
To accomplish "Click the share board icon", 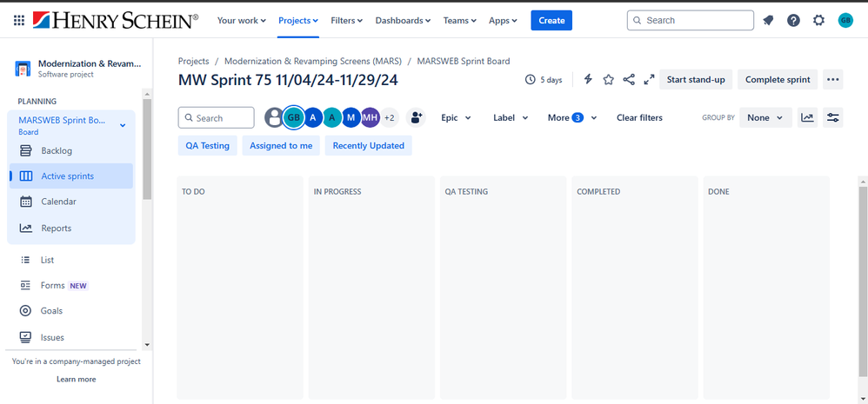I will tap(629, 80).
